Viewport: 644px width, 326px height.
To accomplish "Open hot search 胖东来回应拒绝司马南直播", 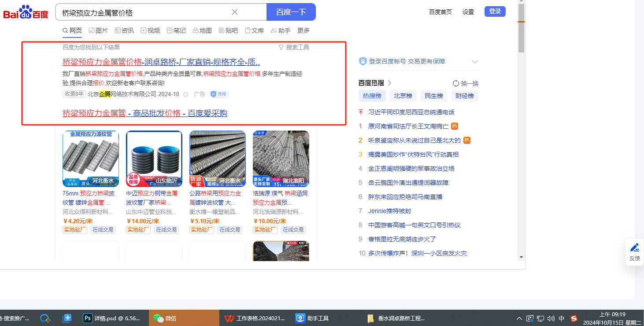I will point(405,197).
